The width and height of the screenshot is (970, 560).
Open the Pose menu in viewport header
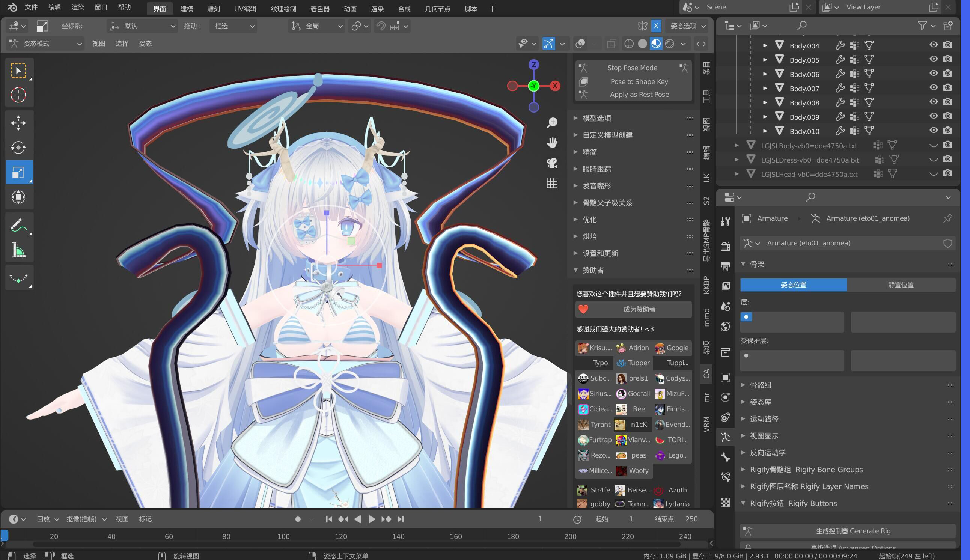pos(145,44)
